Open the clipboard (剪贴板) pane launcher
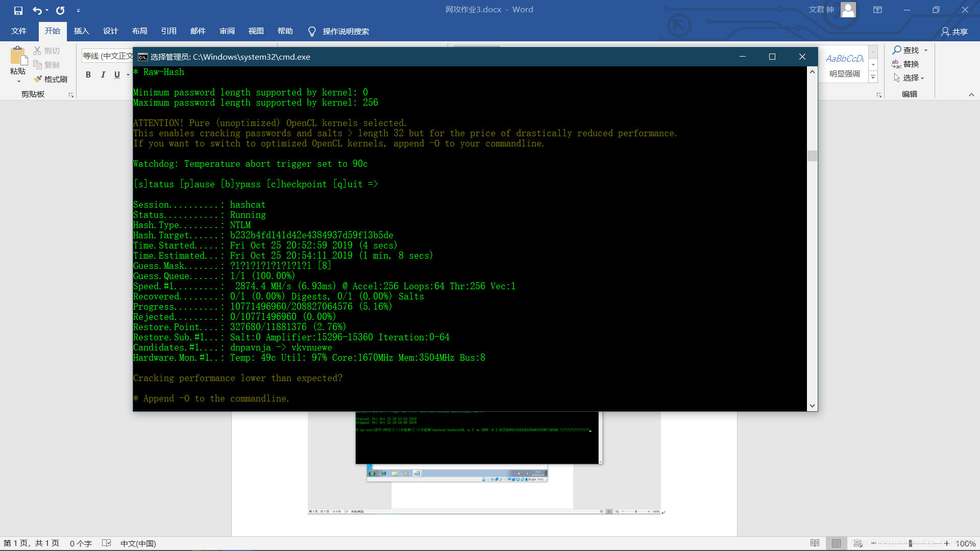 [71, 95]
